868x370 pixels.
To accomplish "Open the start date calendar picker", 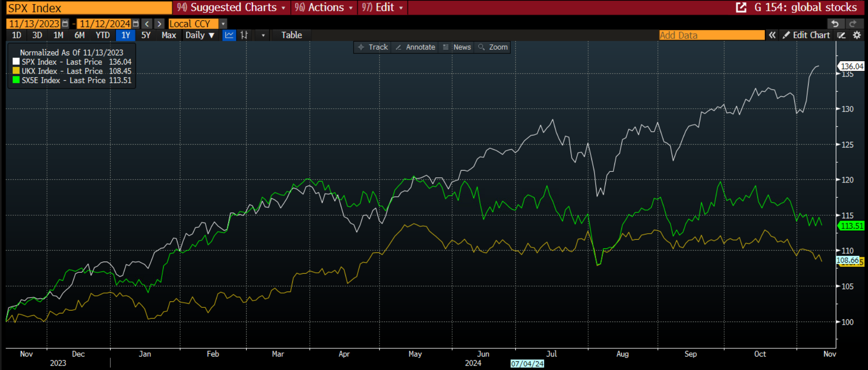I will click(x=65, y=23).
